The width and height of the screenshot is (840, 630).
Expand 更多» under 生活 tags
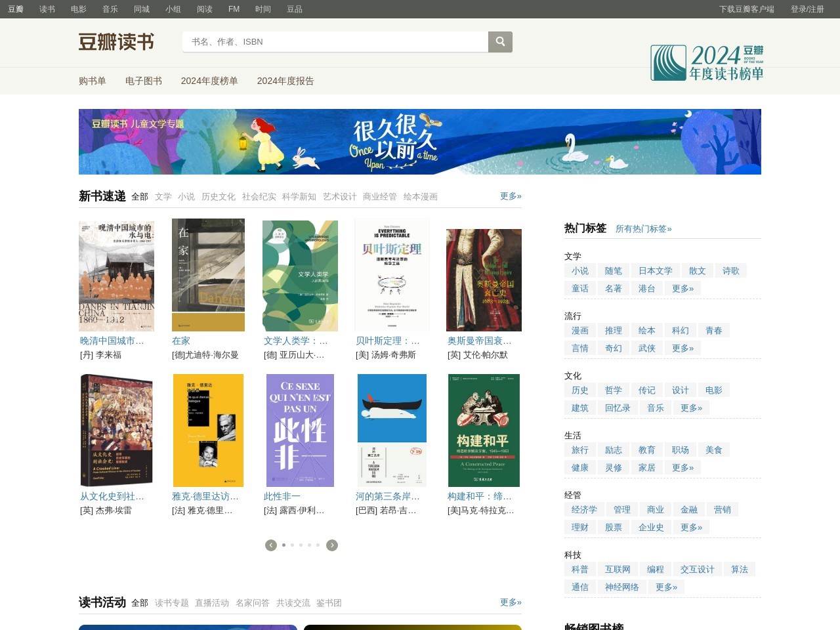(683, 467)
